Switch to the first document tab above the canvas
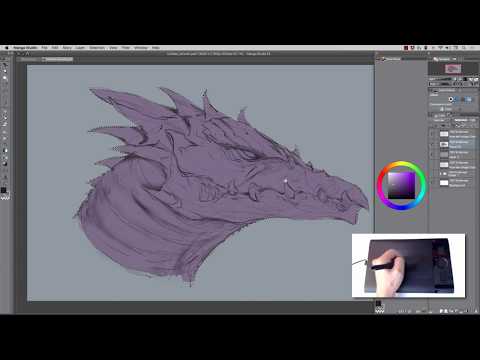480x360 pixels. coord(31,59)
